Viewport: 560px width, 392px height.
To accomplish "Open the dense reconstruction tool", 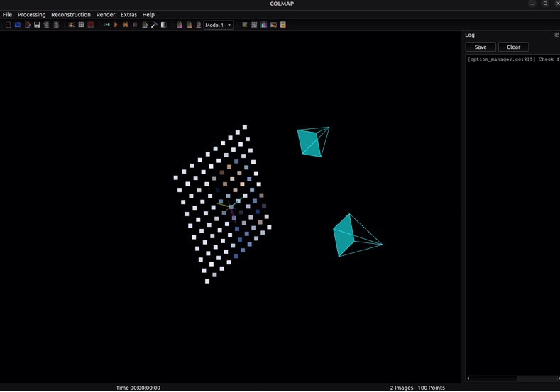I will pos(163,25).
